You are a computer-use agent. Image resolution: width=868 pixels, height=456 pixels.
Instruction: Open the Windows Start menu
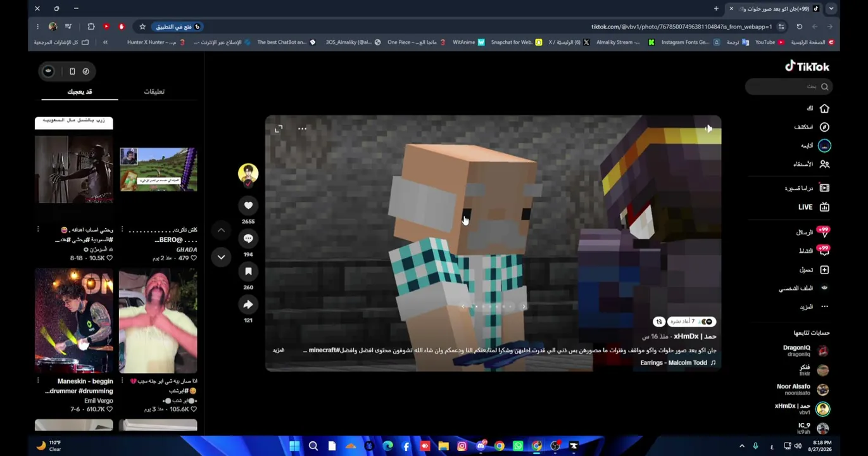coord(294,446)
